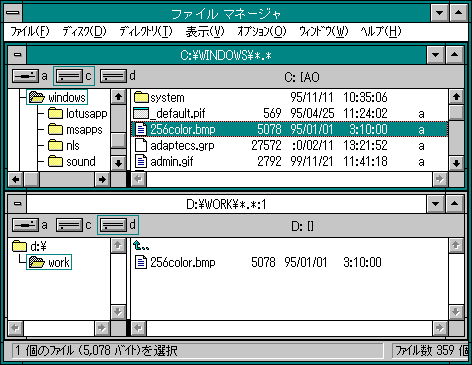Click the sound folder icon
Screen dimensions: 472x365
[x=55, y=161]
